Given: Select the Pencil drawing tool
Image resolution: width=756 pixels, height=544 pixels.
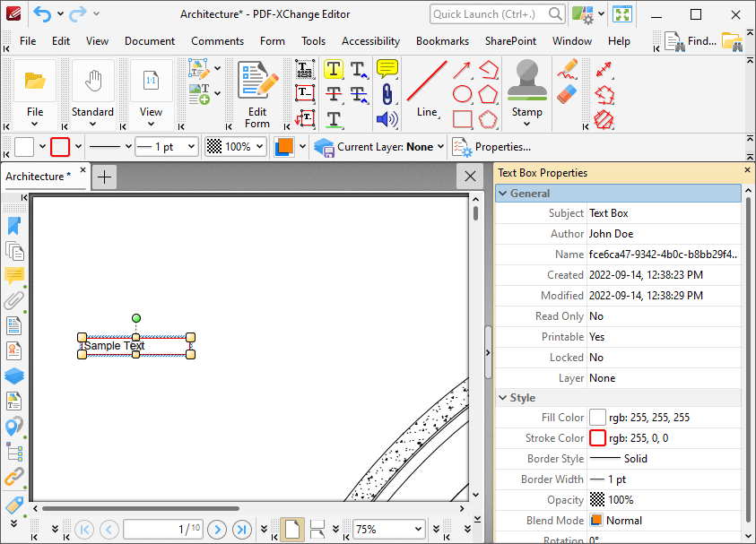Looking at the screenshot, I should coord(568,68).
